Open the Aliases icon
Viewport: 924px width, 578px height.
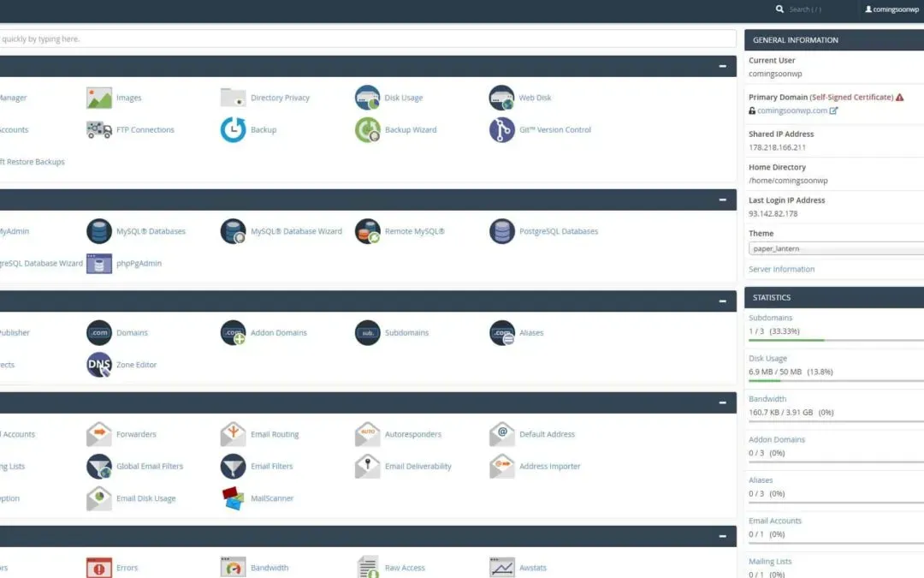(x=501, y=332)
